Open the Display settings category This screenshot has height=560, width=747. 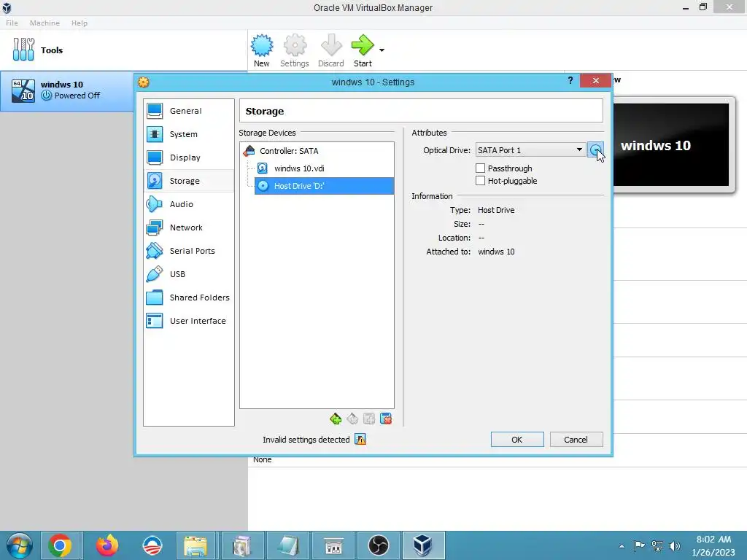coord(189,157)
